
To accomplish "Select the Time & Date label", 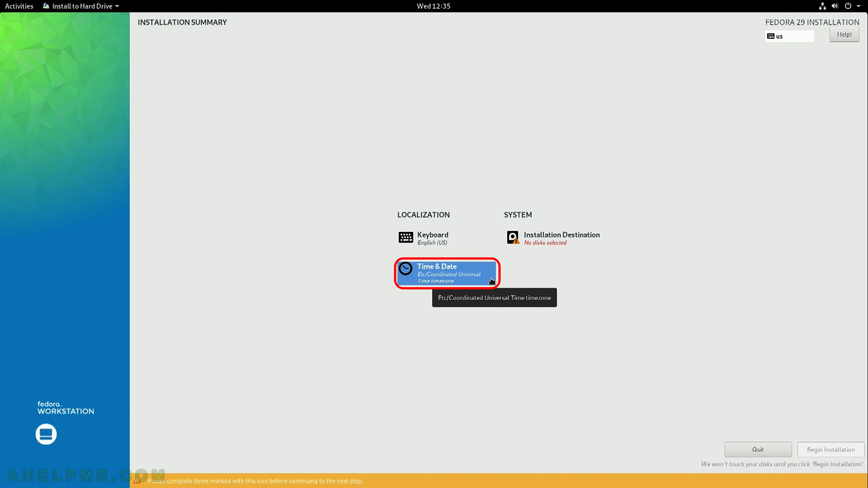I will 437,267.
